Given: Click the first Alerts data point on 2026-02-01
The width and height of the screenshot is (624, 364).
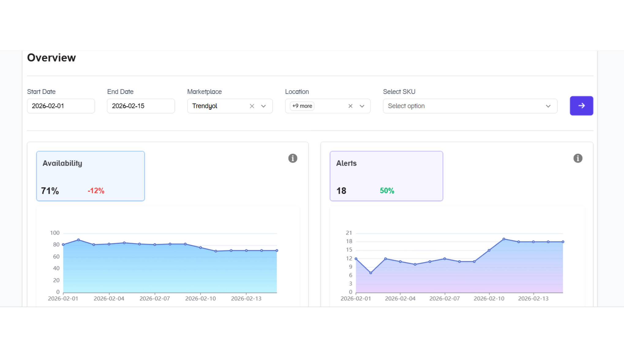Looking at the screenshot, I should (356, 259).
